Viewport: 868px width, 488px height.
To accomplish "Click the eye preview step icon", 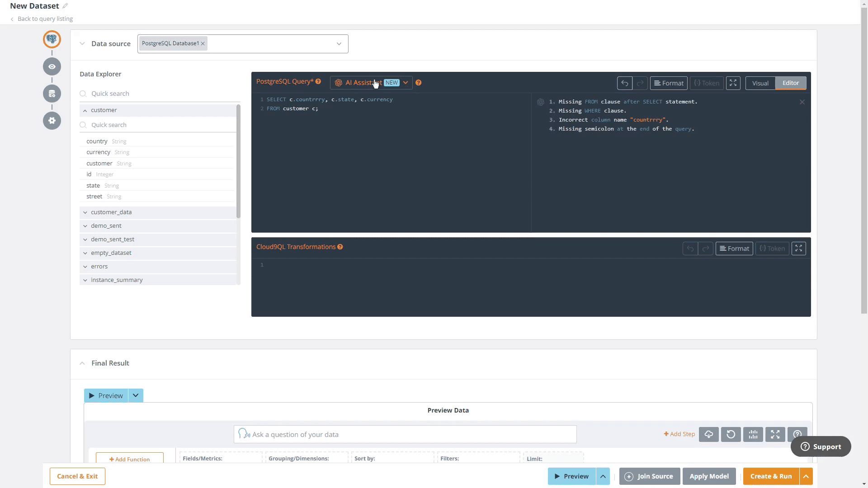I will point(52,66).
